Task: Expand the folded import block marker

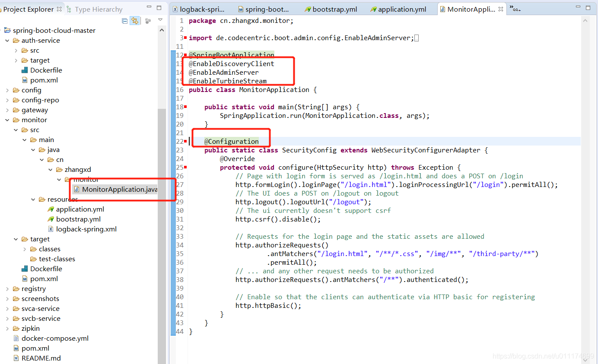Action: click(x=417, y=38)
